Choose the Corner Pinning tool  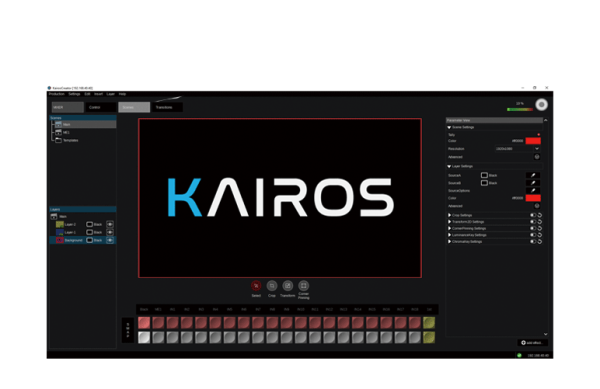[x=303, y=286]
